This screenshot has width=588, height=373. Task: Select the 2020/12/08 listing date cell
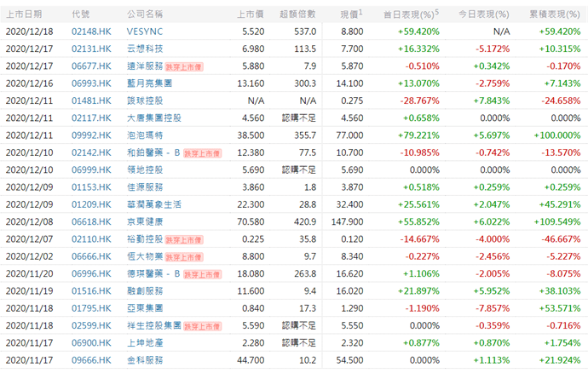pyautogui.click(x=29, y=221)
